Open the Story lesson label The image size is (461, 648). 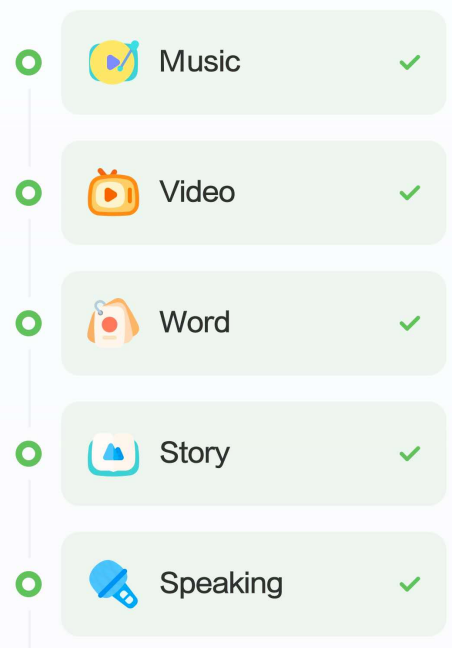pyautogui.click(x=195, y=453)
